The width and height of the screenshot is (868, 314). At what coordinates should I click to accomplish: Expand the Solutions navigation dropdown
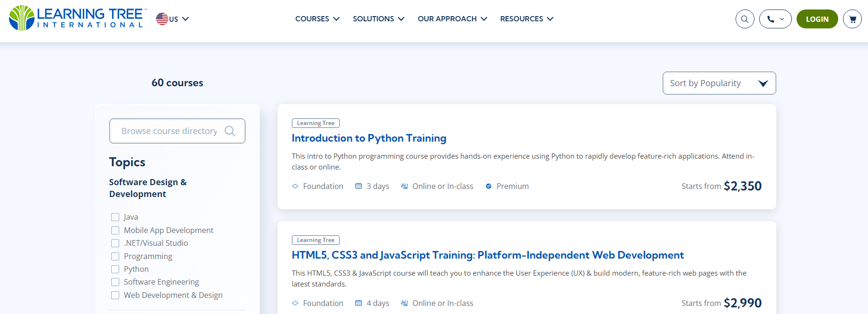click(378, 19)
